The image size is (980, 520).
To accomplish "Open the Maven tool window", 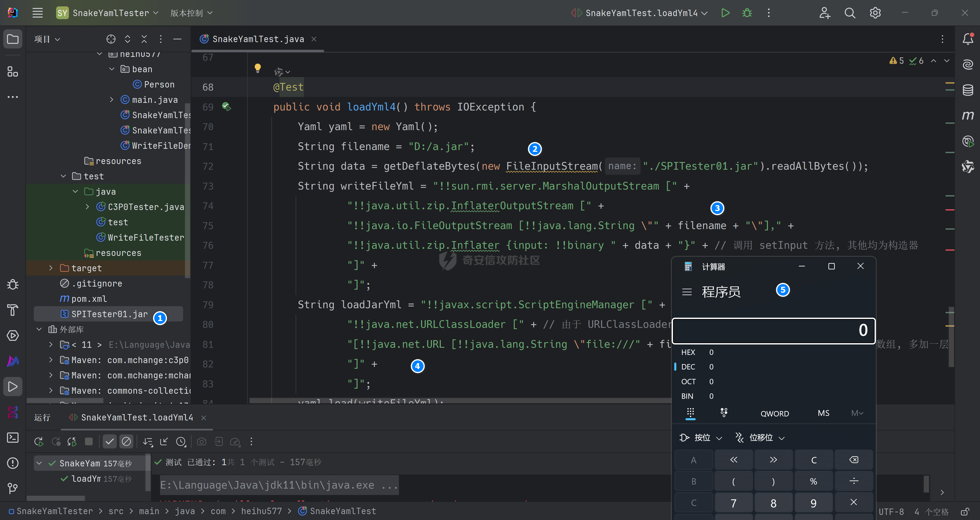I will tap(968, 115).
